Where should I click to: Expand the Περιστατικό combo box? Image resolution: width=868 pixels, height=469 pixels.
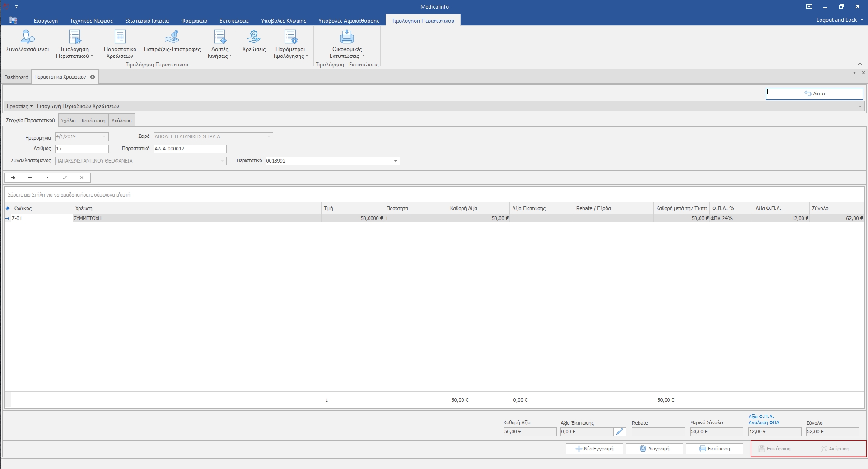click(x=396, y=161)
